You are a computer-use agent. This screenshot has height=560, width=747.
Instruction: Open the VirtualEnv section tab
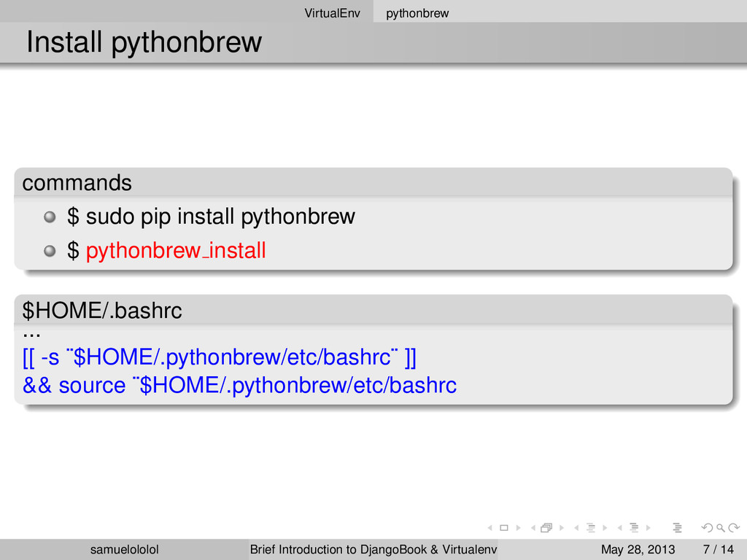pyautogui.click(x=332, y=13)
